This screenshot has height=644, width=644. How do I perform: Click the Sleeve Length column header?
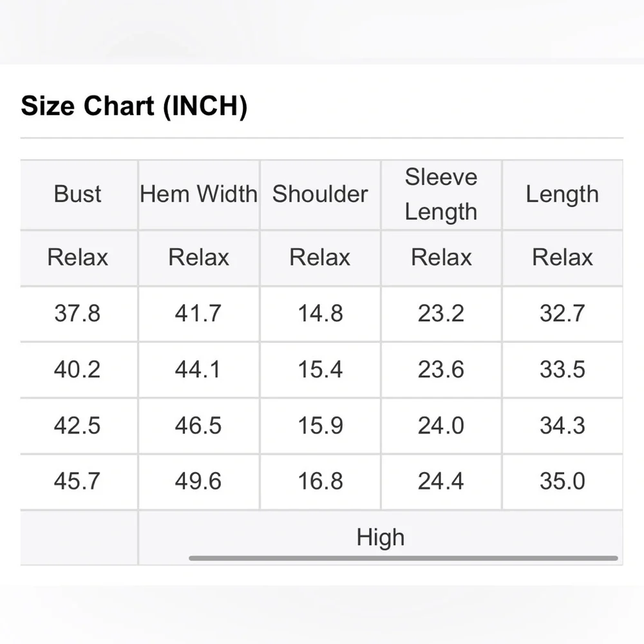[x=441, y=194]
